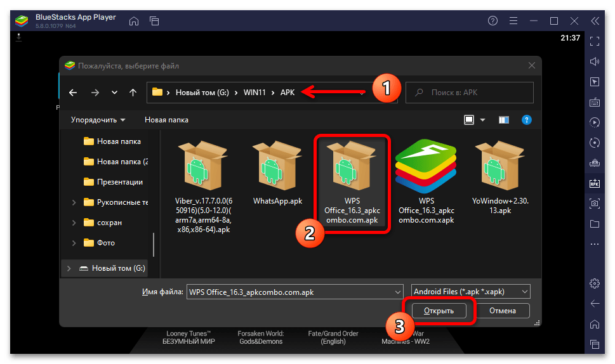Open the Android Files type filter dropdown
Screen dimensions: 615x364
[x=471, y=292]
